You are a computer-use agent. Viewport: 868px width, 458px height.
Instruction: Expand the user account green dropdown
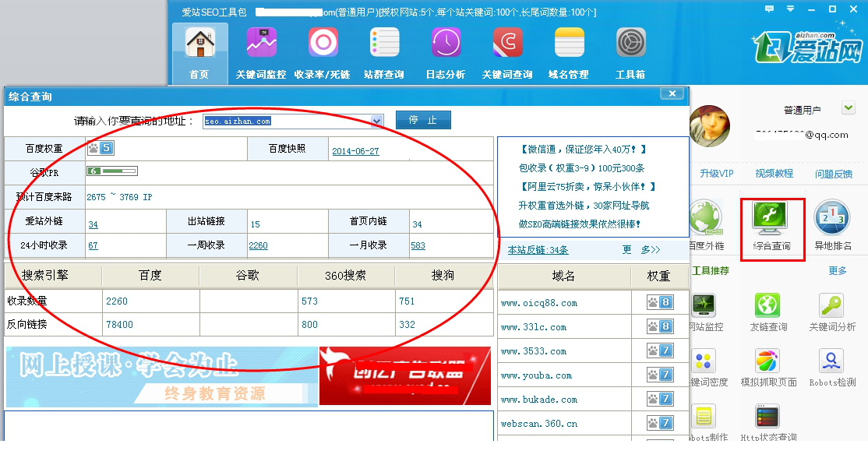848,107
